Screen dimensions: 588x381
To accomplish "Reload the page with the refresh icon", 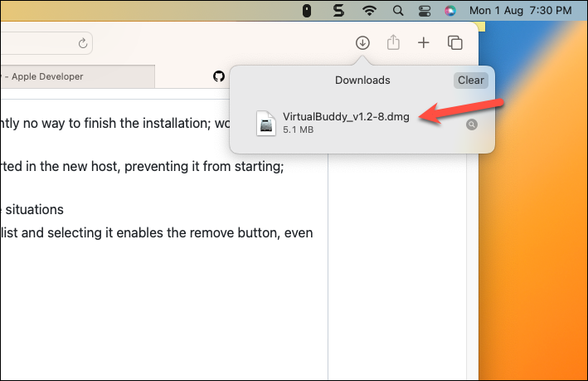I will coord(83,43).
